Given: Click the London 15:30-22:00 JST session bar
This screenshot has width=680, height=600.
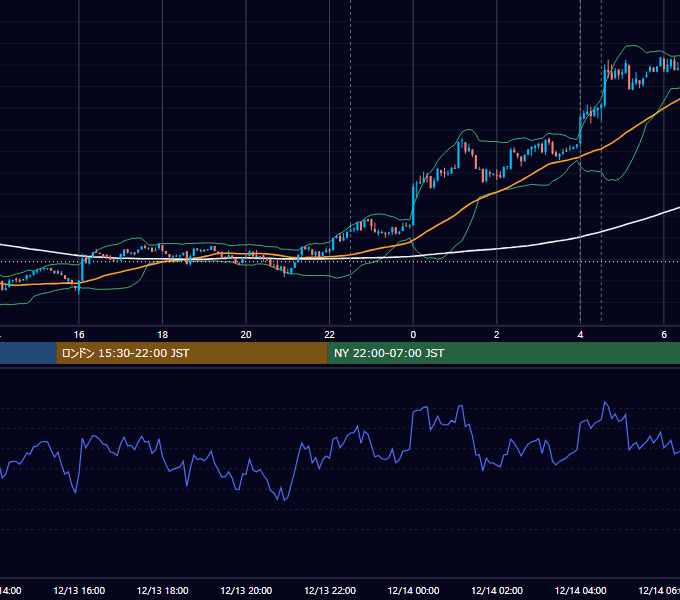Looking at the screenshot, I should tap(192, 353).
